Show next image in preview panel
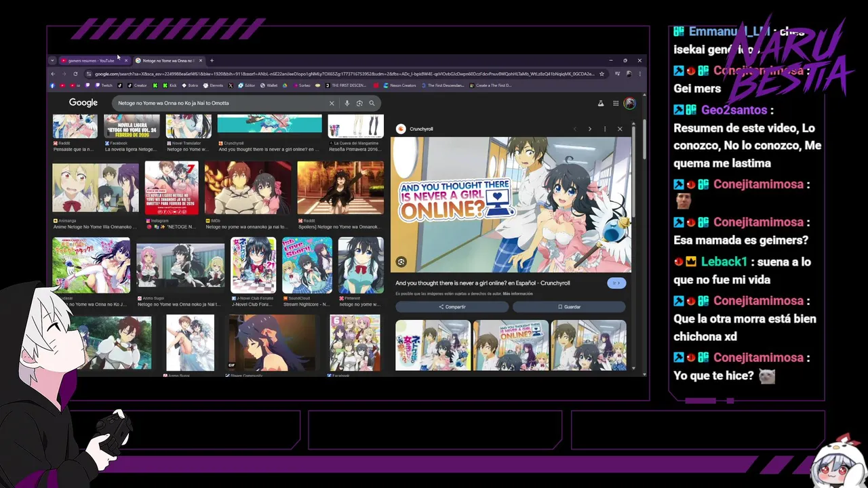Image resolution: width=868 pixels, height=488 pixels. coord(590,129)
